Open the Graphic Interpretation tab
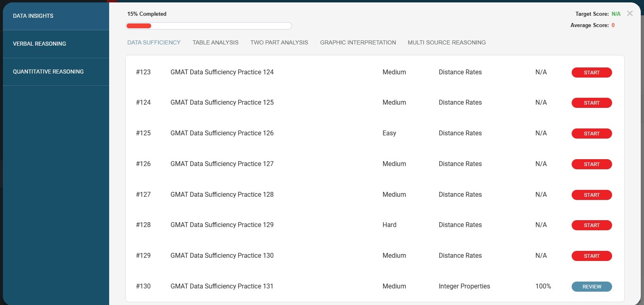This screenshot has width=644, height=305. tap(358, 42)
